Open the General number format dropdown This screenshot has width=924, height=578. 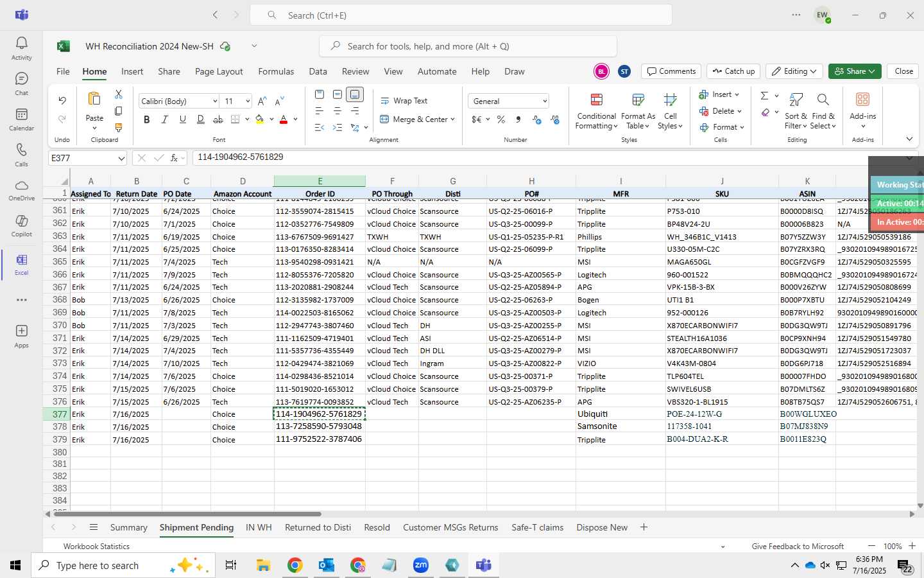544,101
